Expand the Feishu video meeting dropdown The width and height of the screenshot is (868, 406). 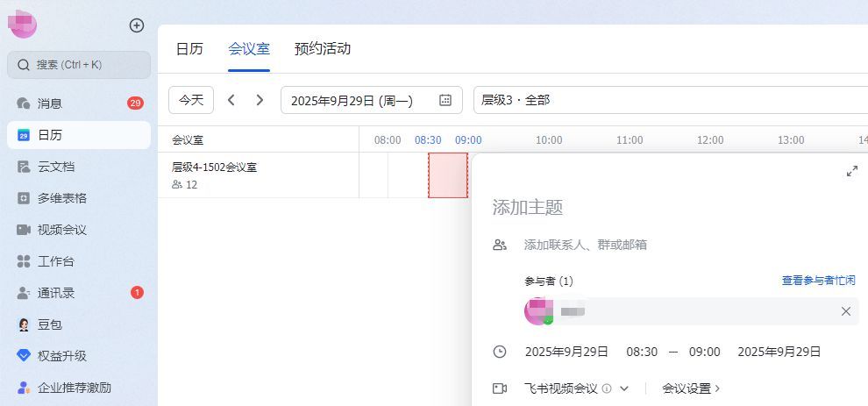624,388
